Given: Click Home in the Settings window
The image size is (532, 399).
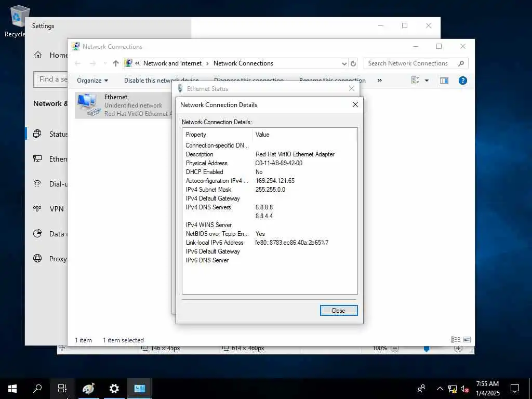Looking at the screenshot, I should click(x=50, y=55).
